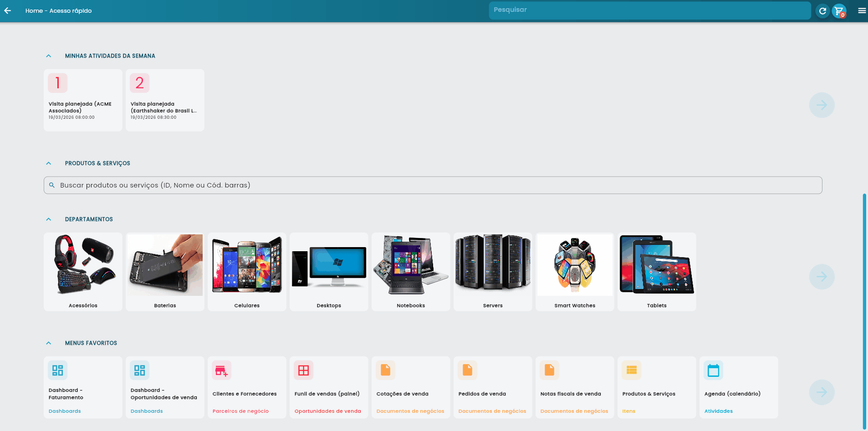
Task: Collapse the Menus Favoritos section
Action: coord(49,343)
